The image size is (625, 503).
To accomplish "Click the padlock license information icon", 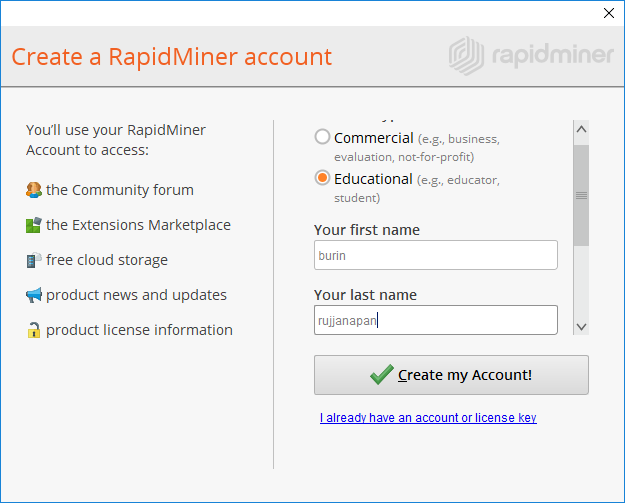I will tap(34, 330).
